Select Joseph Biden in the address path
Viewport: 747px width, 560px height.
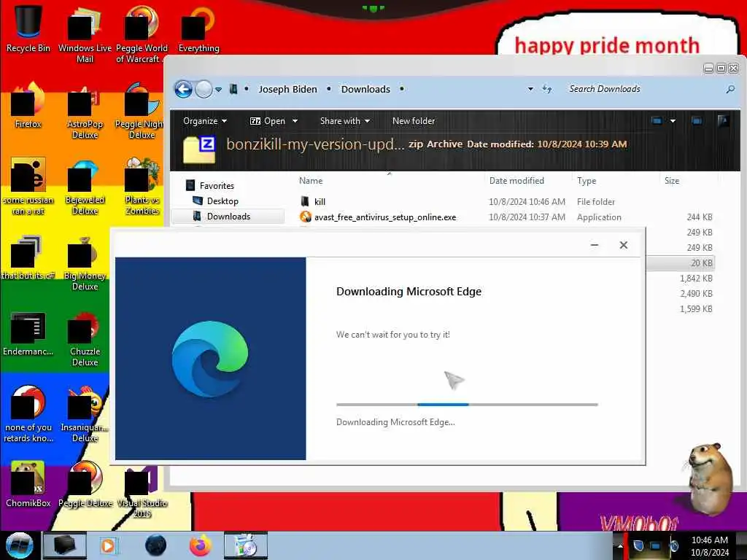click(287, 89)
